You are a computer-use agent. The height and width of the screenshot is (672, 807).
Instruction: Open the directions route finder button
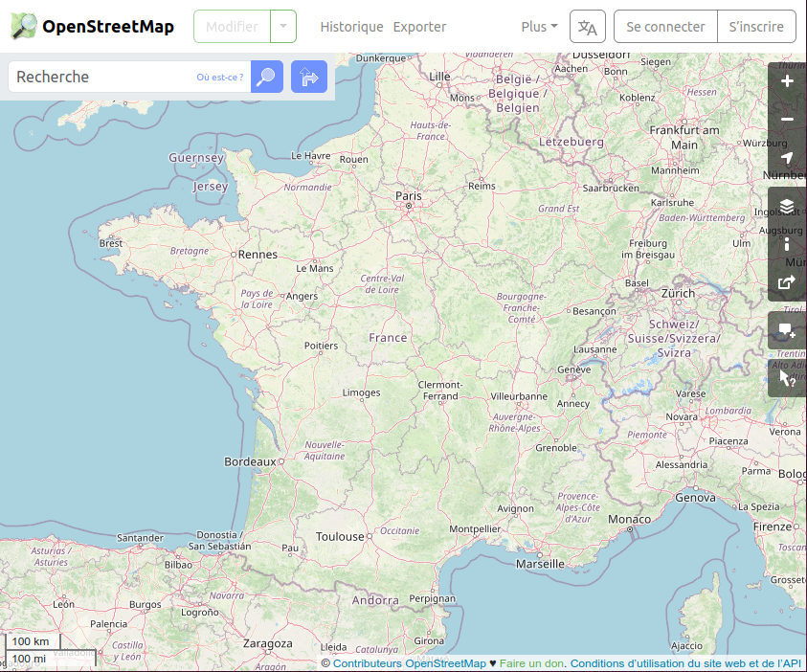pyautogui.click(x=309, y=77)
